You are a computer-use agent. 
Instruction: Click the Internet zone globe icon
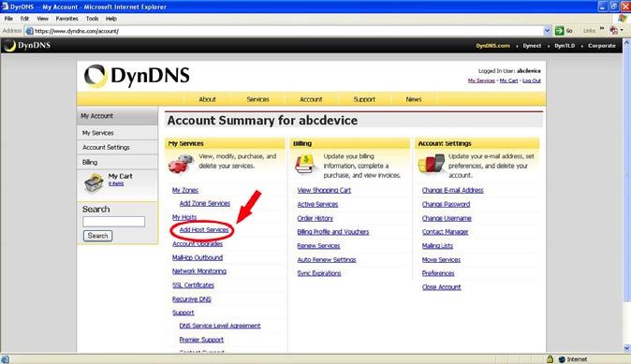(562, 359)
